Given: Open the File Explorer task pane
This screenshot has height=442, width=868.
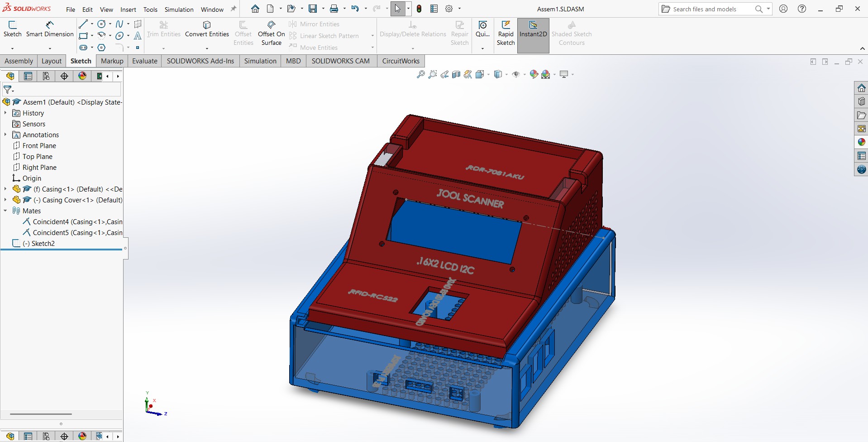Looking at the screenshot, I should (861, 115).
